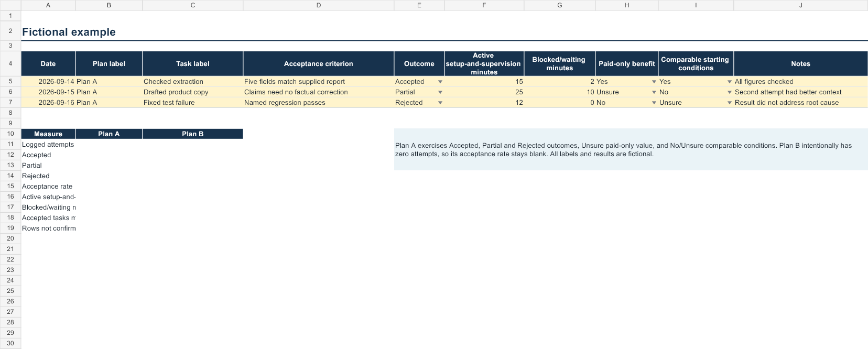868x349 pixels.
Task: Select the date cell 2026-09-16
Action: point(48,103)
